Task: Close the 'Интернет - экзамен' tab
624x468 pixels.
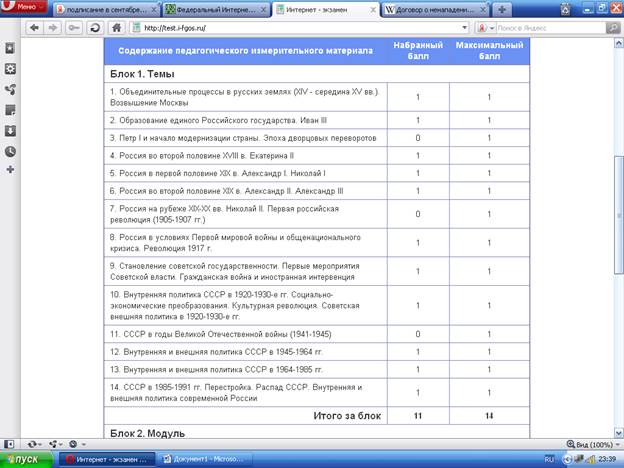Action: pyautogui.click(x=373, y=10)
